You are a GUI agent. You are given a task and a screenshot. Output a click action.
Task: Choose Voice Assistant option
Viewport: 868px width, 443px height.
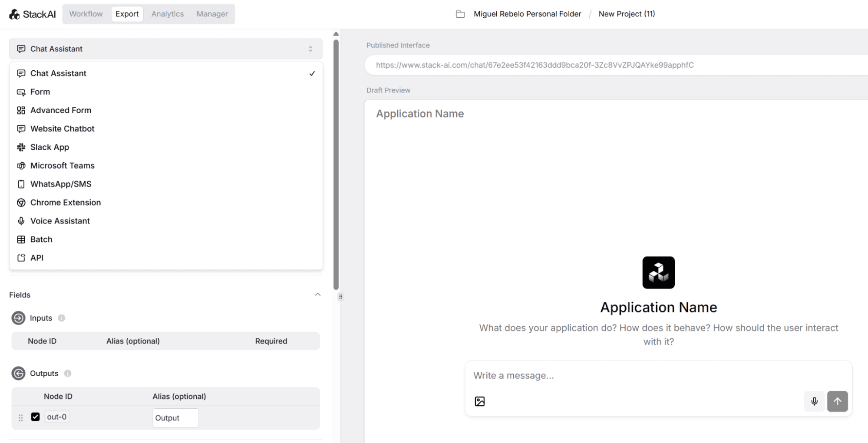coord(166,221)
